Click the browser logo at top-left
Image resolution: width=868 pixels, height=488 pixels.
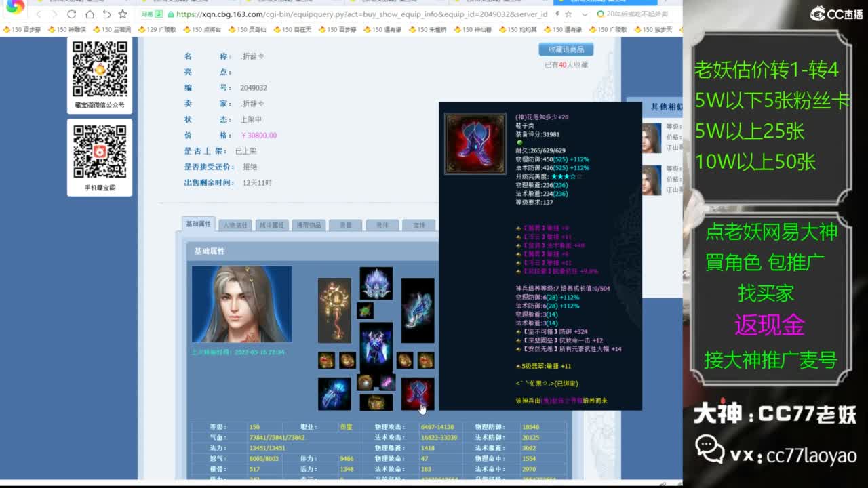[15, 7]
